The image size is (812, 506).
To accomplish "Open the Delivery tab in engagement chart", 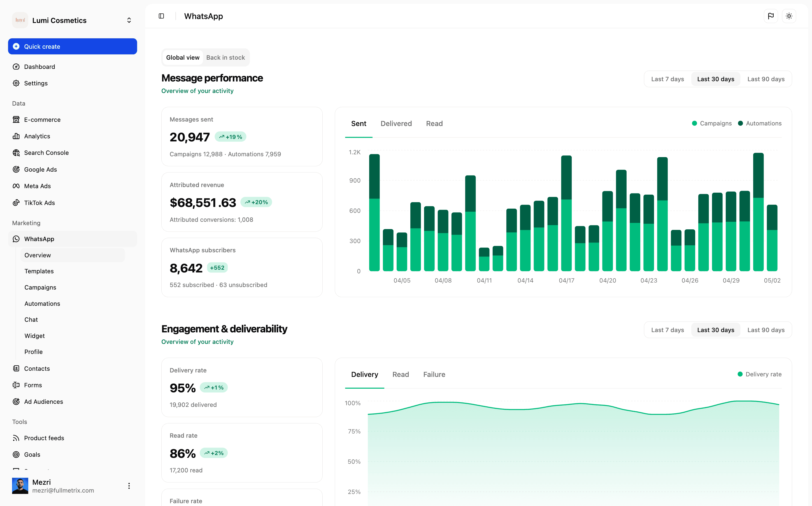I will pyautogui.click(x=364, y=374).
